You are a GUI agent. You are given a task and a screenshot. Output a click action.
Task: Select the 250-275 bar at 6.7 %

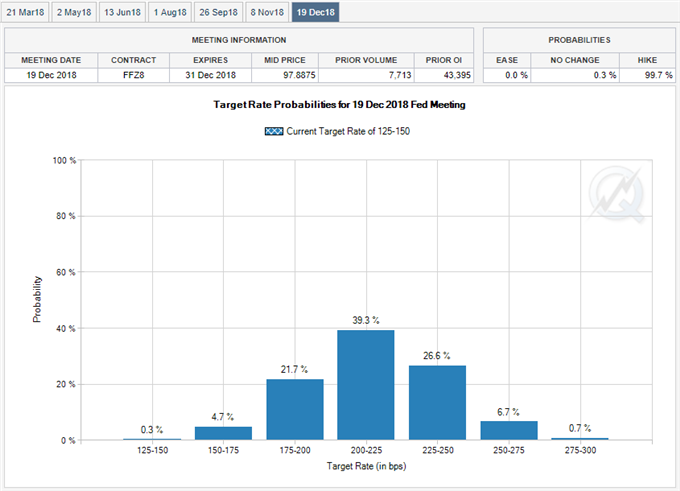pyautogui.click(x=509, y=430)
